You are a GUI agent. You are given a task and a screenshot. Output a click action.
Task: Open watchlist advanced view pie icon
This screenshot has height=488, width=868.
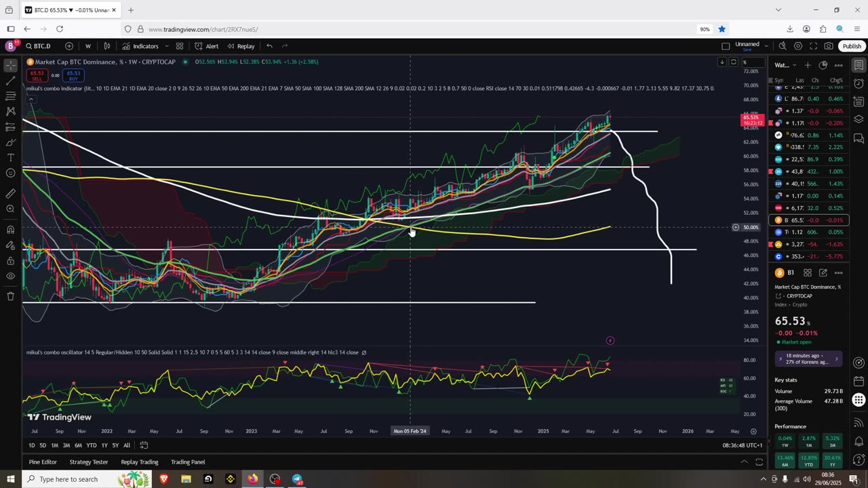[823, 65]
